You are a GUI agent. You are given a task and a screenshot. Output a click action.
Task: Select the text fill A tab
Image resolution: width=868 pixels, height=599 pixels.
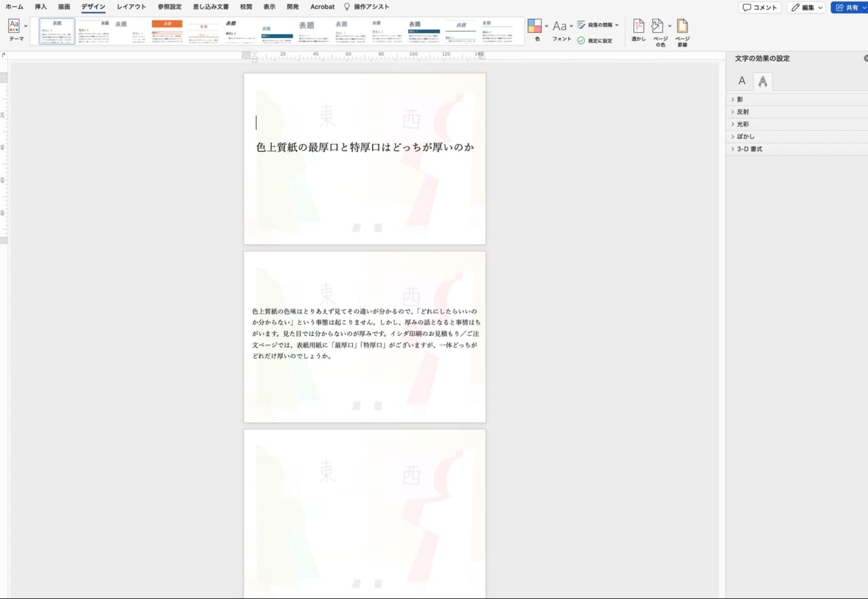[x=741, y=81]
